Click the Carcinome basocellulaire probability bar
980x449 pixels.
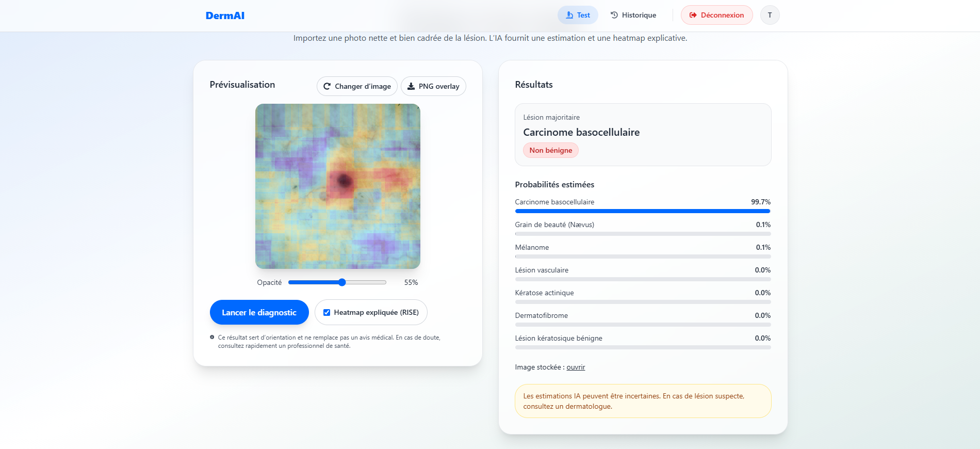(x=642, y=211)
